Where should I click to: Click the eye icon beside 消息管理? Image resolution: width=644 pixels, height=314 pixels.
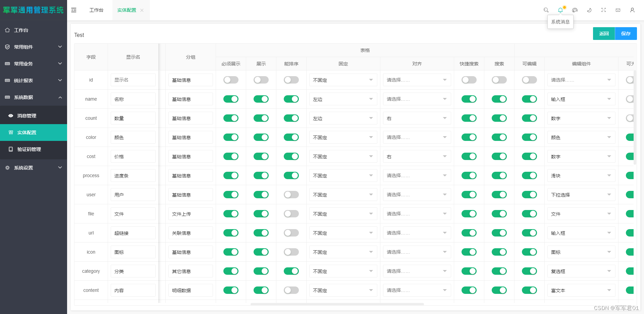[x=11, y=116]
